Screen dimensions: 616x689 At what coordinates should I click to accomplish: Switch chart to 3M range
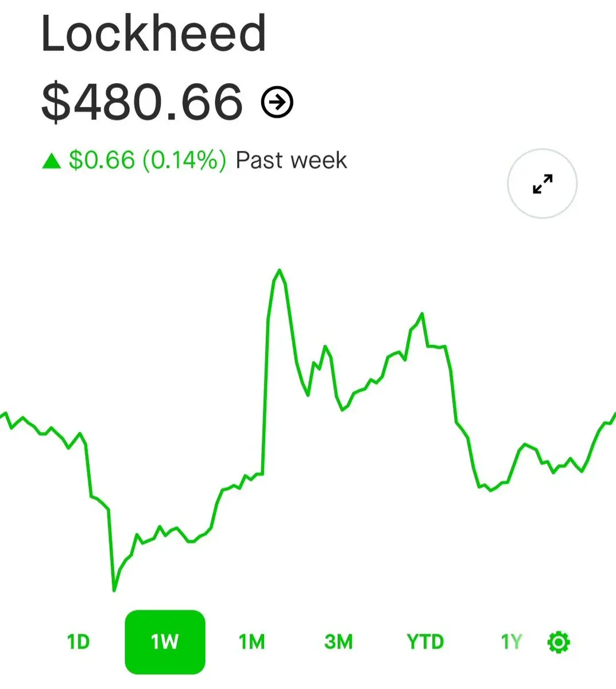338,641
